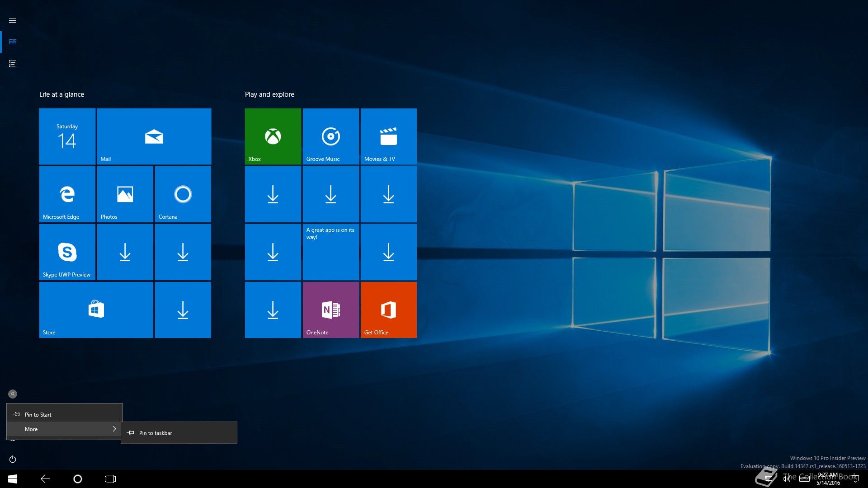Open the Cortana tile
This screenshot has width=868, height=488.
(x=183, y=194)
